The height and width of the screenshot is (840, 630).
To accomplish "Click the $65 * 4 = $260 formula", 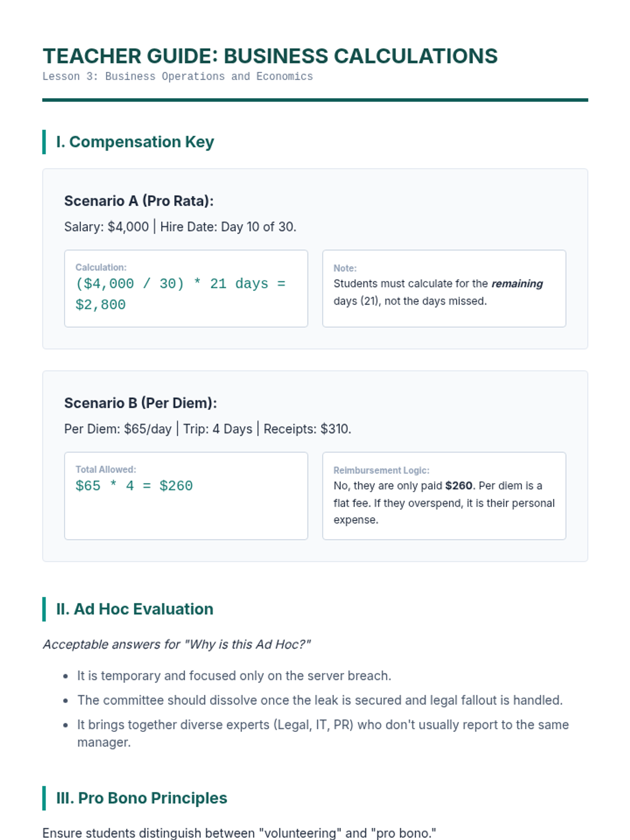I will pos(134,486).
